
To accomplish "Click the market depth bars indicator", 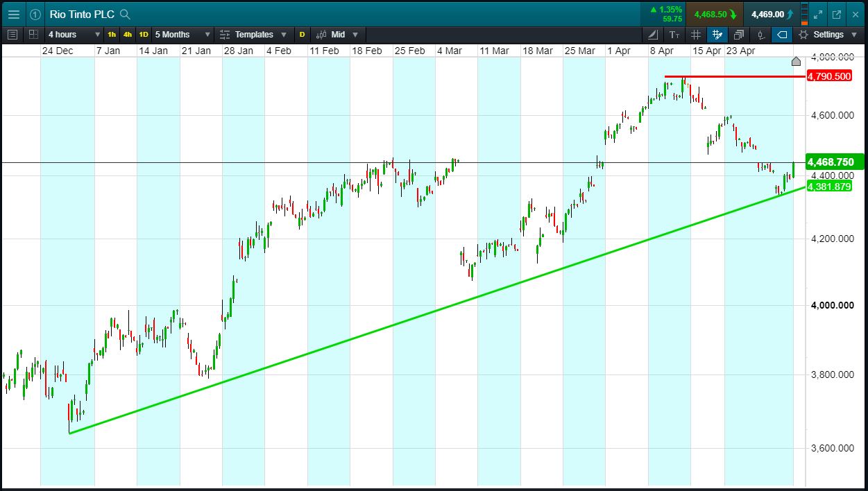I will coord(804,15).
